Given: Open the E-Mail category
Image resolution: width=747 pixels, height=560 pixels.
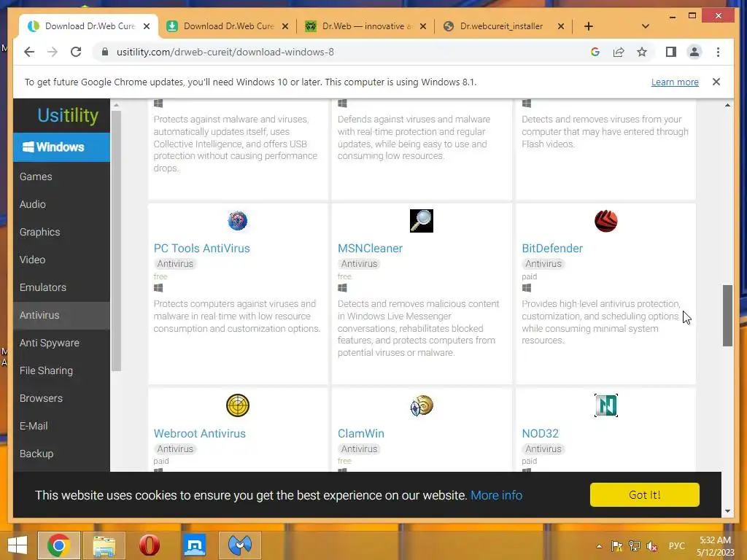Looking at the screenshot, I should coord(61,426).
